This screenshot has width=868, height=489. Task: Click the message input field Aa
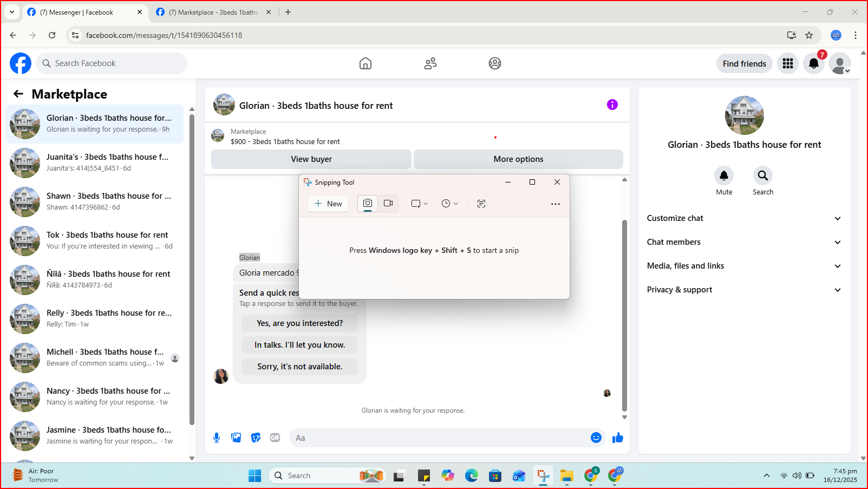coord(447,438)
